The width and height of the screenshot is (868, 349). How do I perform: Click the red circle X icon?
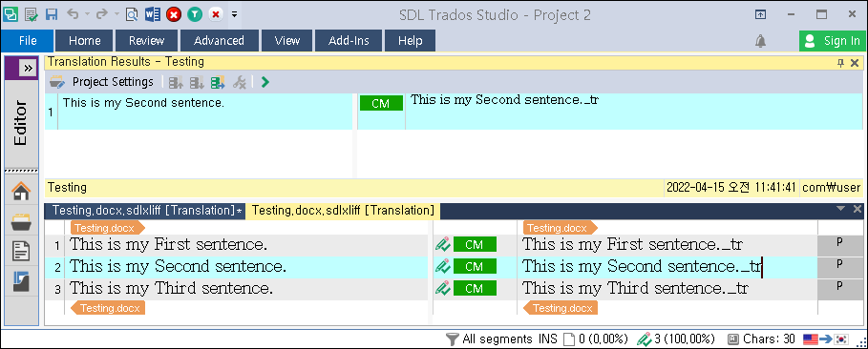pos(173,14)
